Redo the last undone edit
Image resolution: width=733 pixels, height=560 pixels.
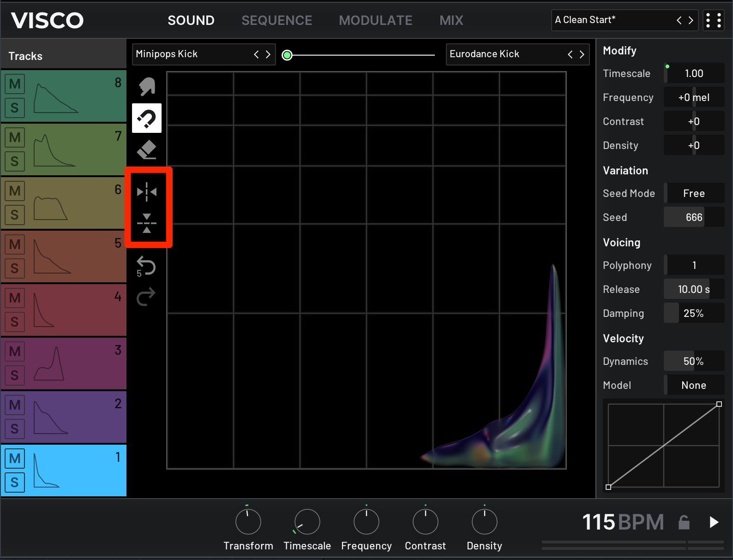point(146,297)
